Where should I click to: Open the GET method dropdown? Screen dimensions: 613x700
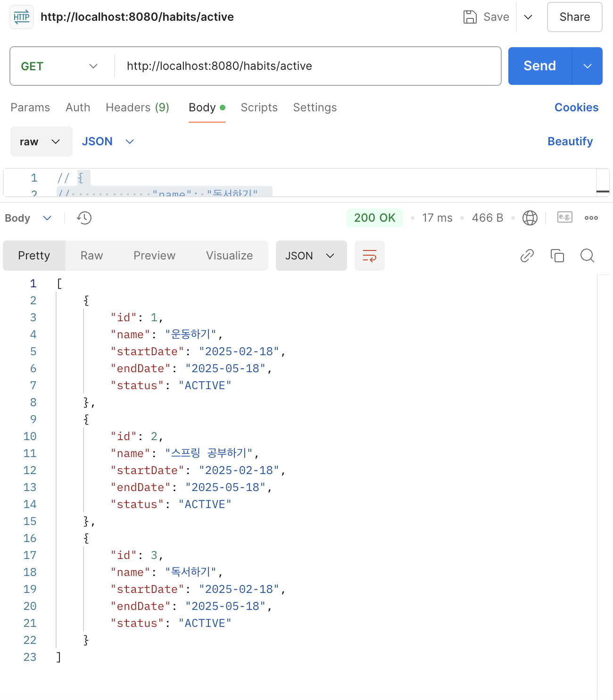(59, 66)
